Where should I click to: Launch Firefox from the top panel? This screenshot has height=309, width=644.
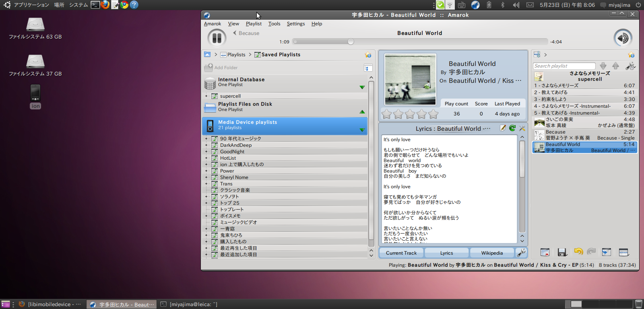click(x=105, y=5)
